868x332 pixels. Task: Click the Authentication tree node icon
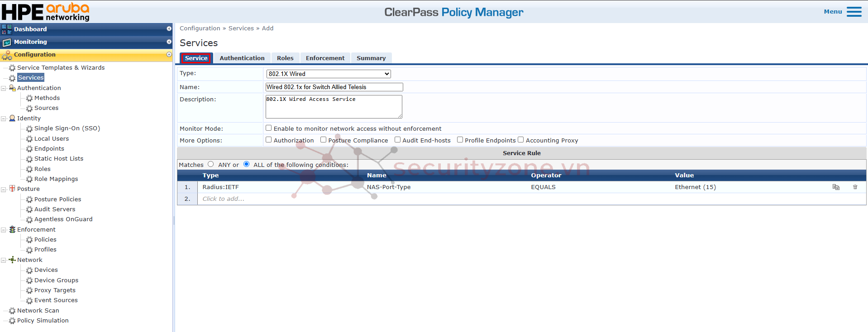12,88
